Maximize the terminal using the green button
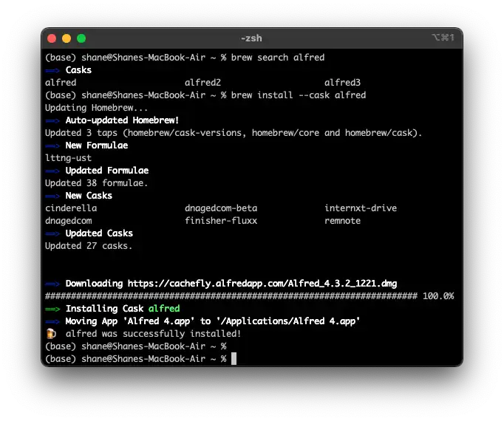 pyautogui.click(x=81, y=38)
